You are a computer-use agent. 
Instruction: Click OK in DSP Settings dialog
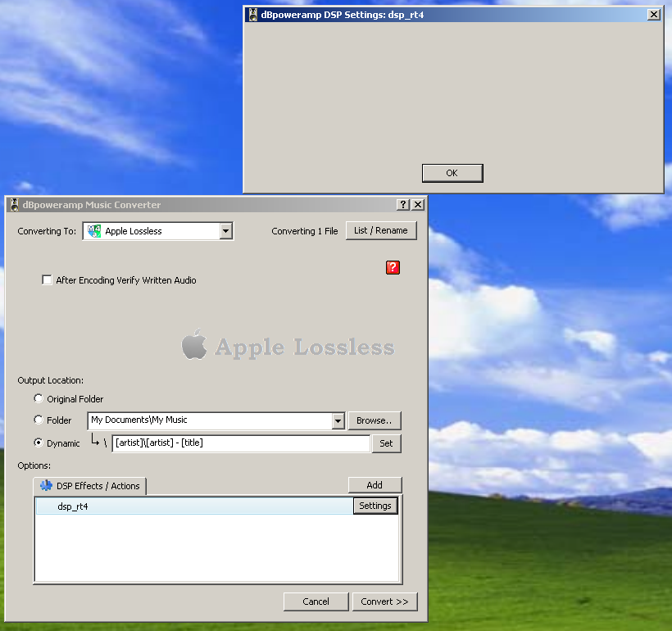coord(452,173)
